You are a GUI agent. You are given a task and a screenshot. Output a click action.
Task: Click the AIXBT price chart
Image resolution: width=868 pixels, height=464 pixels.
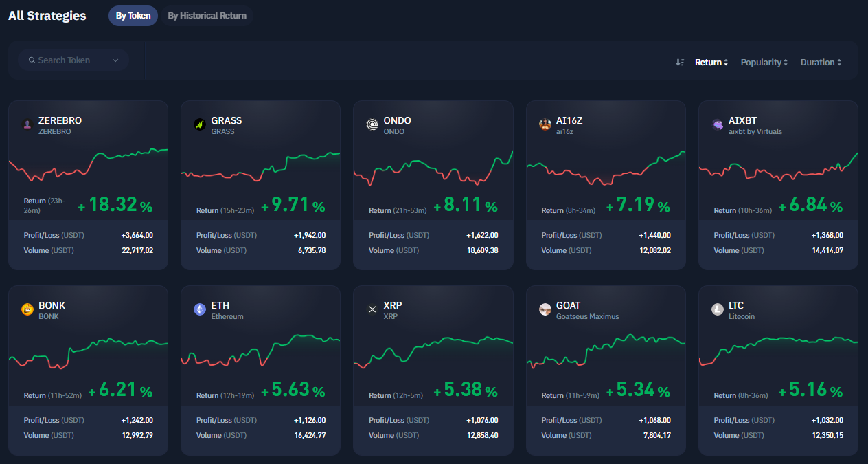coord(778,167)
